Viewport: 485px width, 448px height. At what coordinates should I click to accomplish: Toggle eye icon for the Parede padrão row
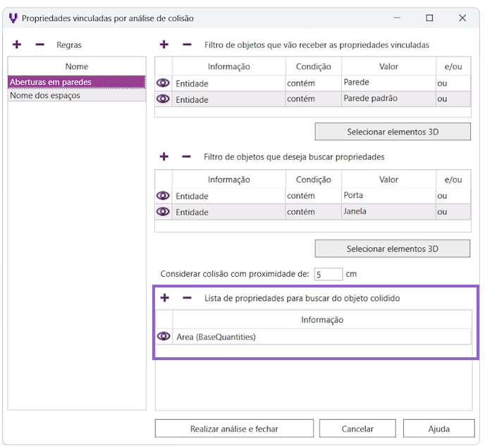(164, 99)
